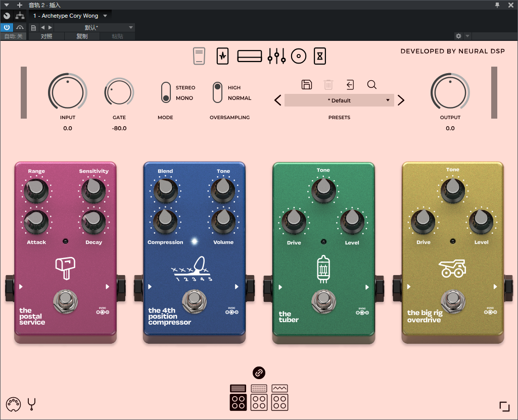This screenshot has height=420, width=518.
Task: Click the gate value -80.0 field
Action: [119, 128]
